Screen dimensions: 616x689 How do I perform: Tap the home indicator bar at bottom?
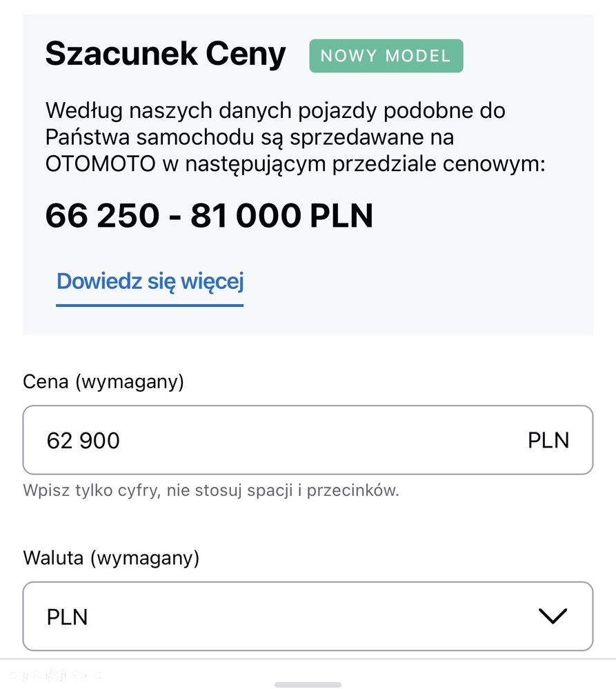click(x=308, y=684)
